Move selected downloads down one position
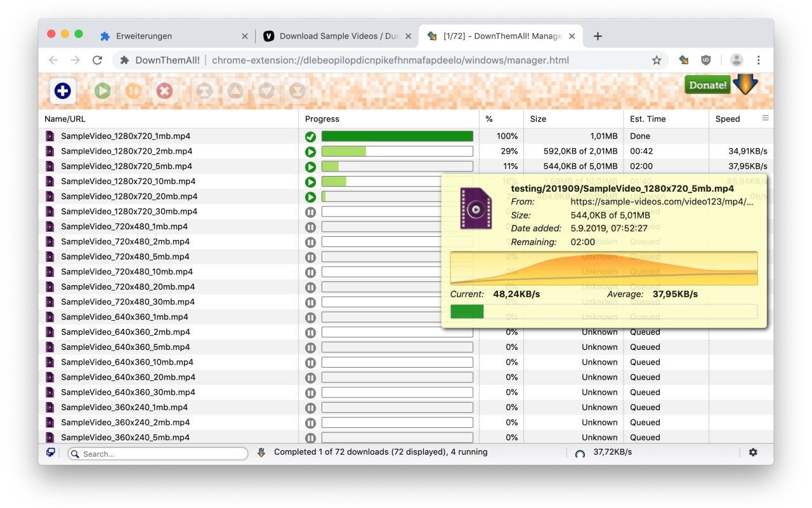The image size is (812, 508). pyautogui.click(x=266, y=91)
